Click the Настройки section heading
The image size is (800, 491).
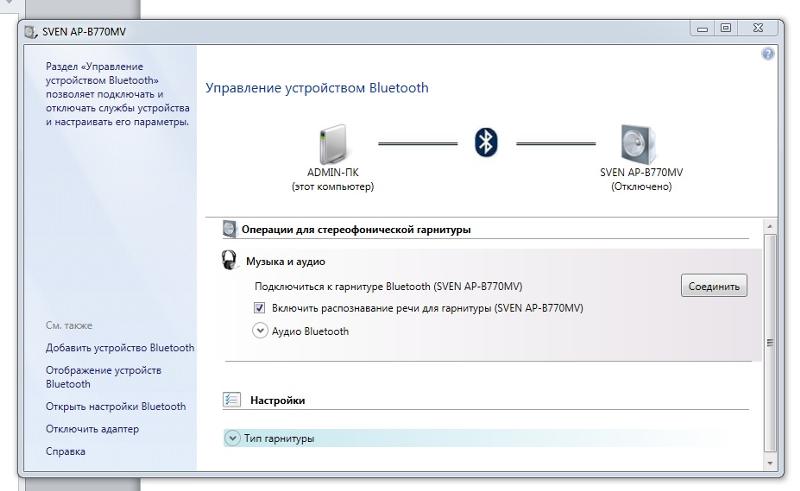[x=278, y=400]
